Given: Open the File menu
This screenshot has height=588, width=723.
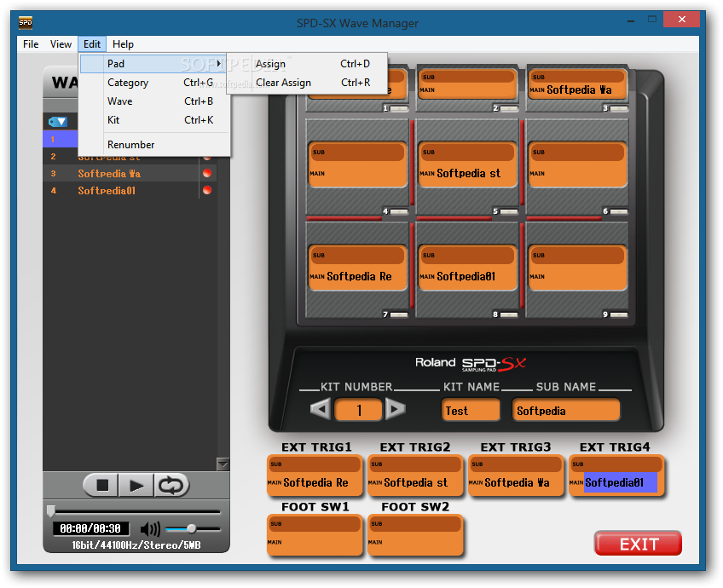Looking at the screenshot, I should click(x=31, y=44).
